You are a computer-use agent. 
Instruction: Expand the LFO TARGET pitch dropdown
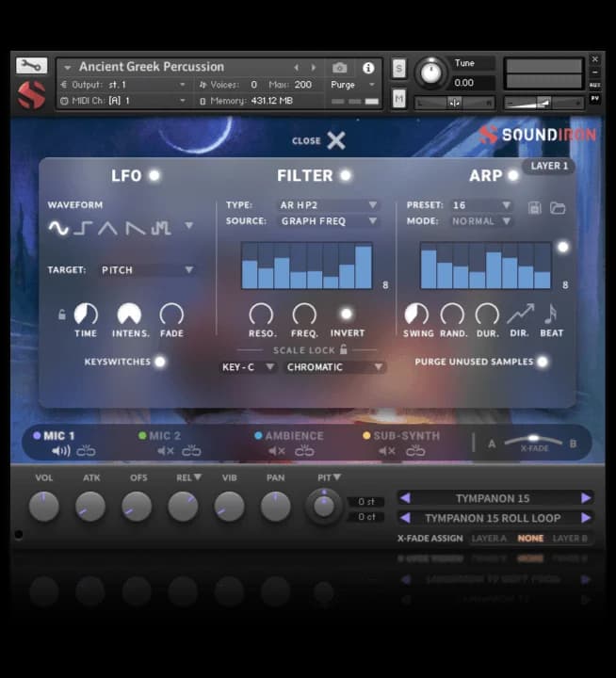tap(147, 270)
